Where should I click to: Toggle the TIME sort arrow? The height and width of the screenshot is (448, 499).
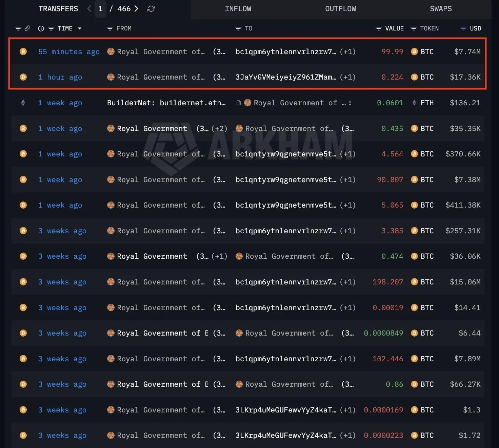80,28
